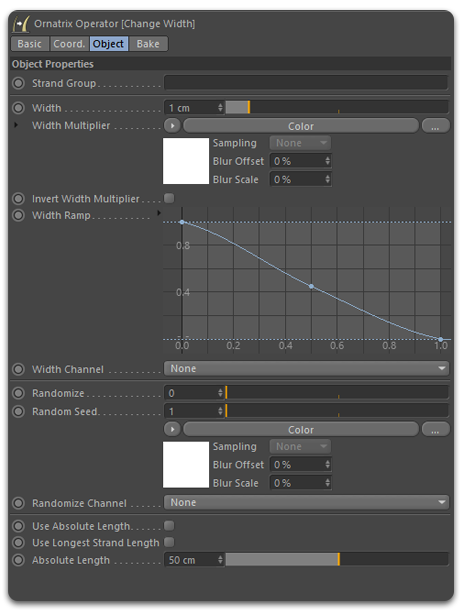This screenshot has width=464, height=611.
Task: Click the Randomize field spinner arrows
Action: (221, 393)
